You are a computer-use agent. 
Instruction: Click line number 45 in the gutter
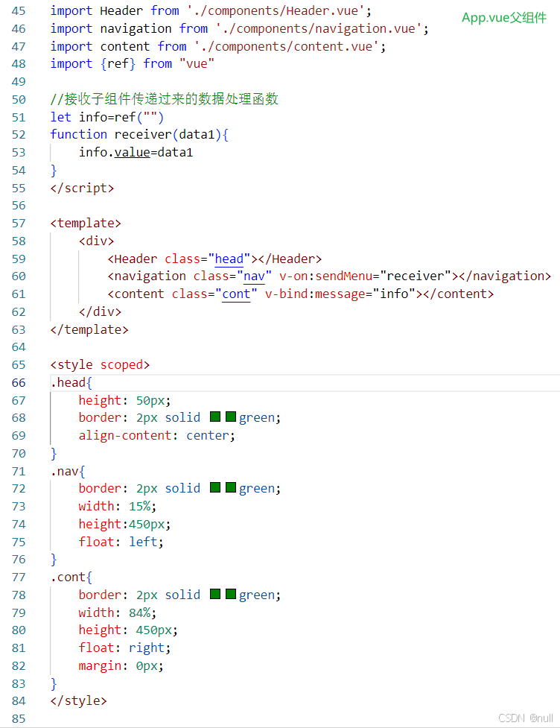pos(19,10)
